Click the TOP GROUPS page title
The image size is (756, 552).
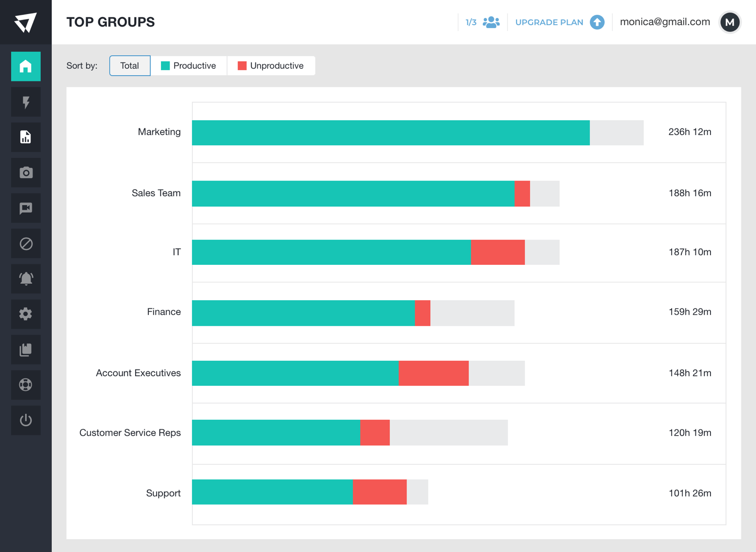tap(110, 22)
